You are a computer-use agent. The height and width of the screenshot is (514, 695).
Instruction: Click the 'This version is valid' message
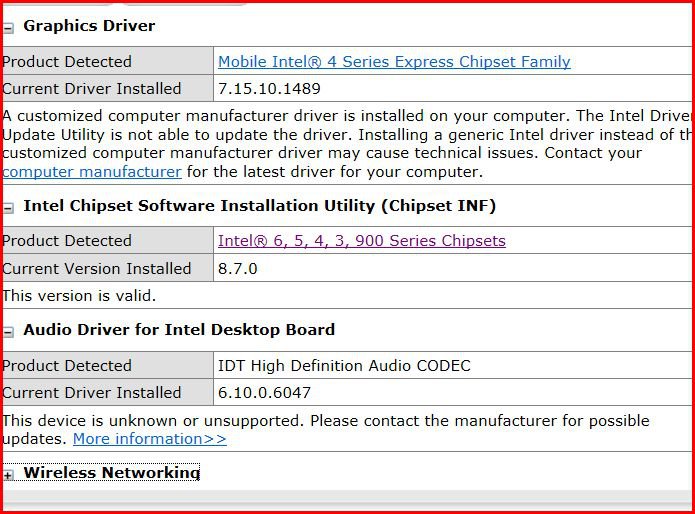(x=79, y=296)
